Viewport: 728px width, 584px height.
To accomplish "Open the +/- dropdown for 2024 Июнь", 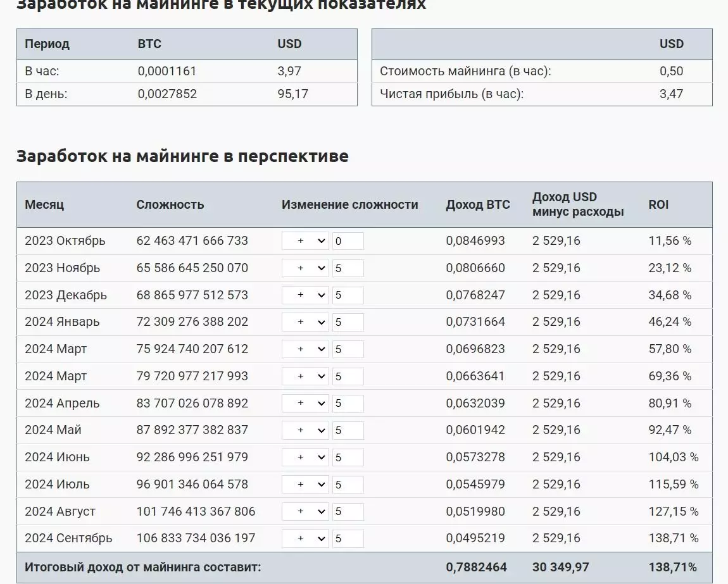I will [304, 457].
